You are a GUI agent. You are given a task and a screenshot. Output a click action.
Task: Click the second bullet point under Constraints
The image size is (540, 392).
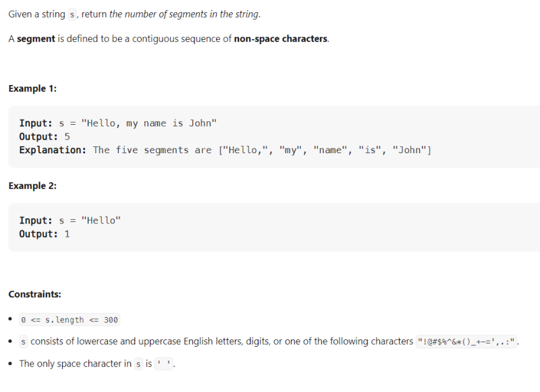coord(9,341)
